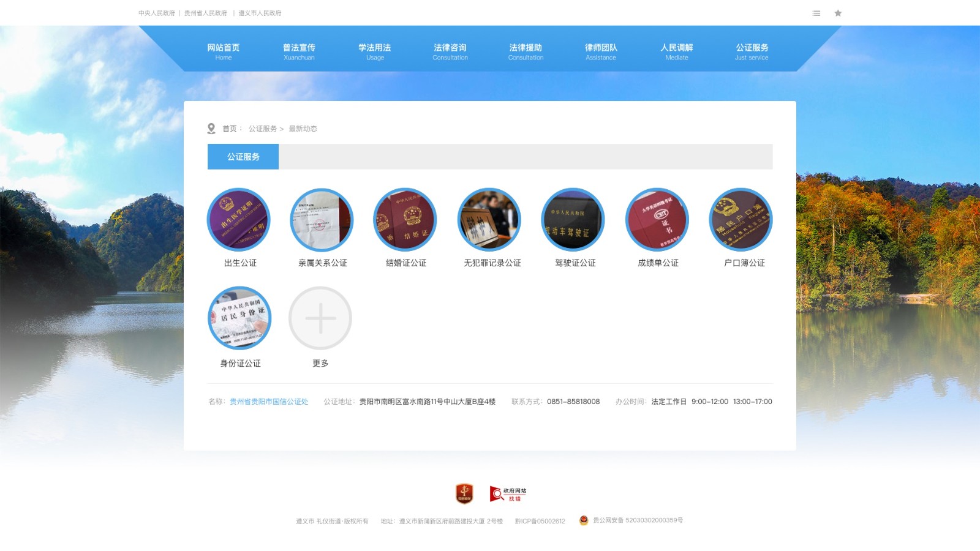The width and height of the screenshot is (980, 551).
Task: Select the 公证服务 blue tab
Action: [243, 157]
